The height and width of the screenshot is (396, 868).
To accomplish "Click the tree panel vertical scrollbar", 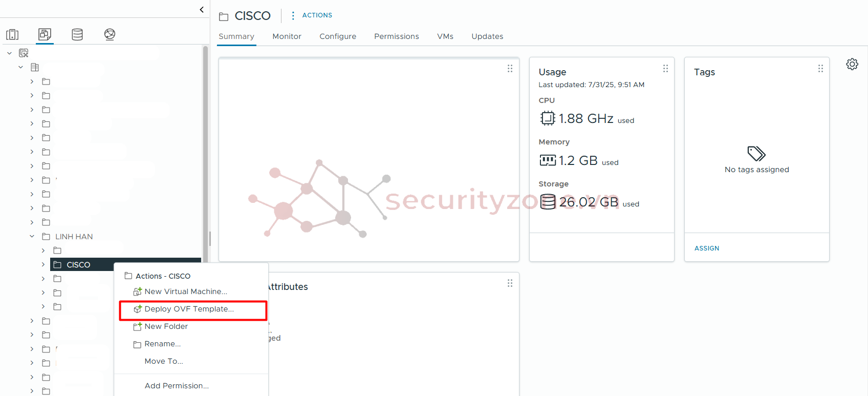I will (205, 154).
